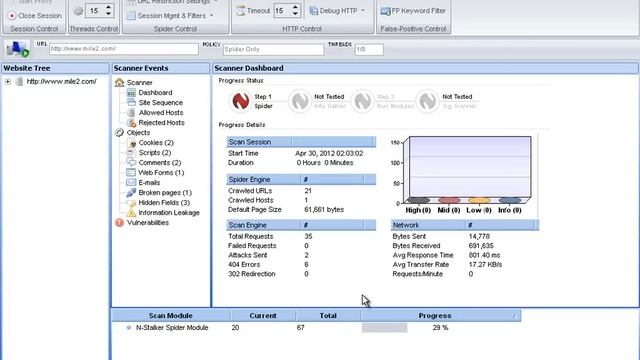Click the Spider Engine table header
This screenshot has height=360, width=640.
301,180
